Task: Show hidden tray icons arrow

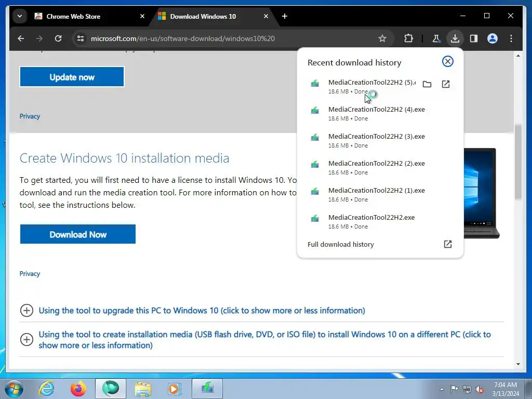Action: click(442, 389)
